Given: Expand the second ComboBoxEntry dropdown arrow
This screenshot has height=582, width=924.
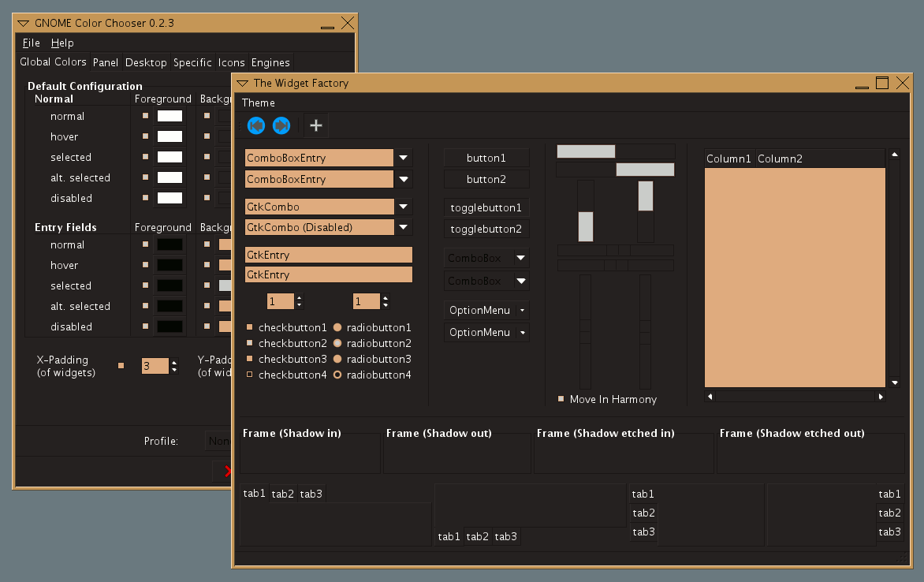Looking at the screenshot, I should (403, 179).
